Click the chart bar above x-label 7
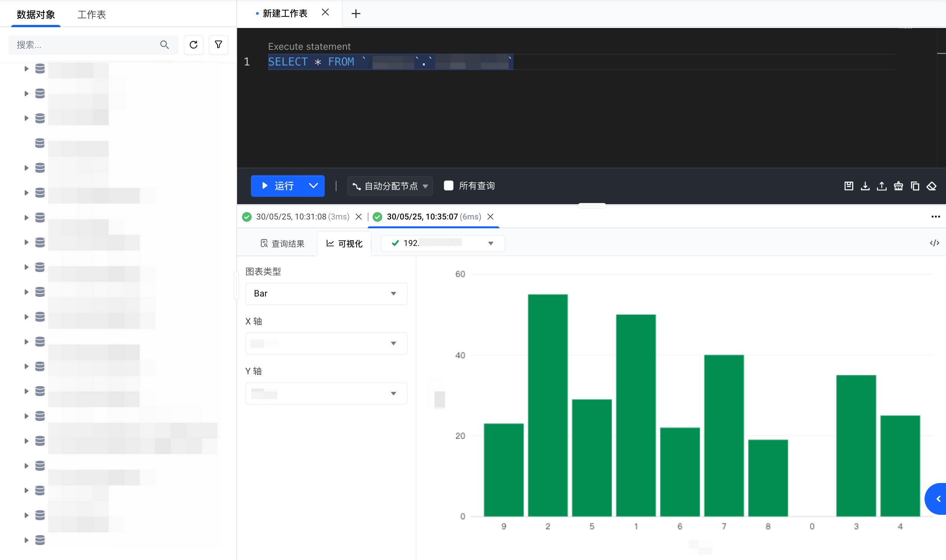Viewport: 946px width, 560px height. click(x=724, y=436)
